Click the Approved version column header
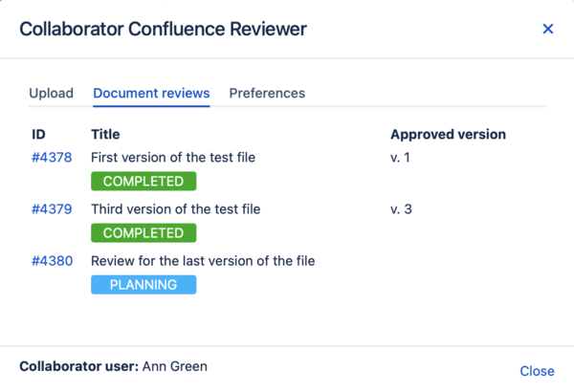The width and height of the screenshot is (574, 392). click(448, 135)
